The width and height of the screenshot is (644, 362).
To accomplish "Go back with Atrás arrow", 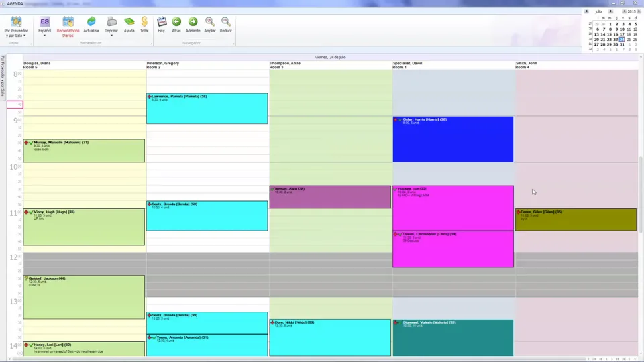I will click(176, 25).
